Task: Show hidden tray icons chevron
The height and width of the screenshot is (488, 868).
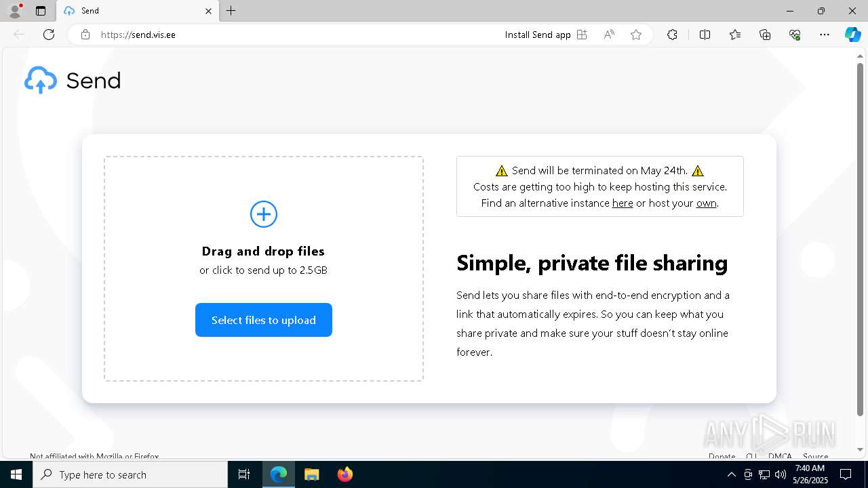Action: (731, 474)
